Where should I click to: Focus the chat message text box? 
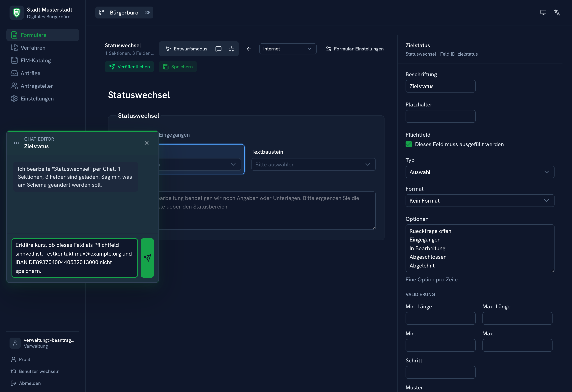coord(74,258)
